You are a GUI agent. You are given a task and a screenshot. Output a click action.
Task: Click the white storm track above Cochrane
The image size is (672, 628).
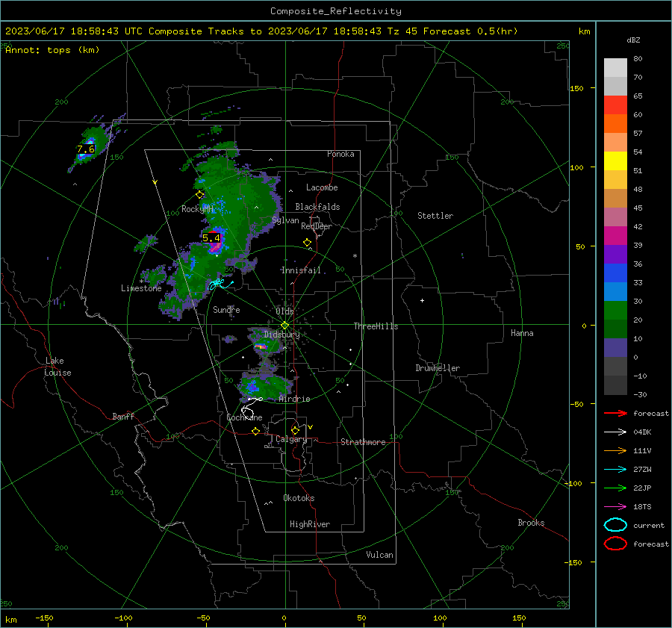pos(251,406)
